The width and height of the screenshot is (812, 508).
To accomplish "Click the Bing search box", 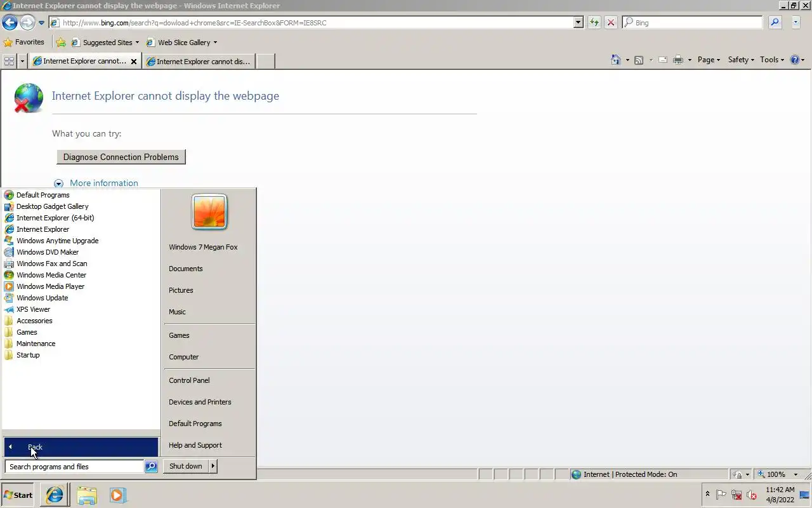I will click(x=693, y=22).
